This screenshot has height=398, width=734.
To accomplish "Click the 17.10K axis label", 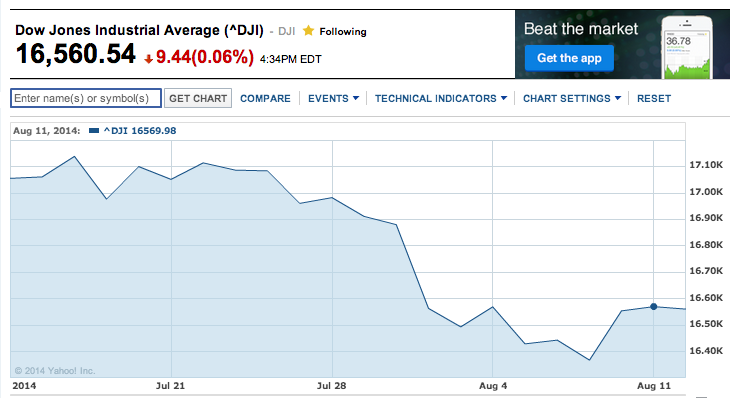I will tap(706, 165).
